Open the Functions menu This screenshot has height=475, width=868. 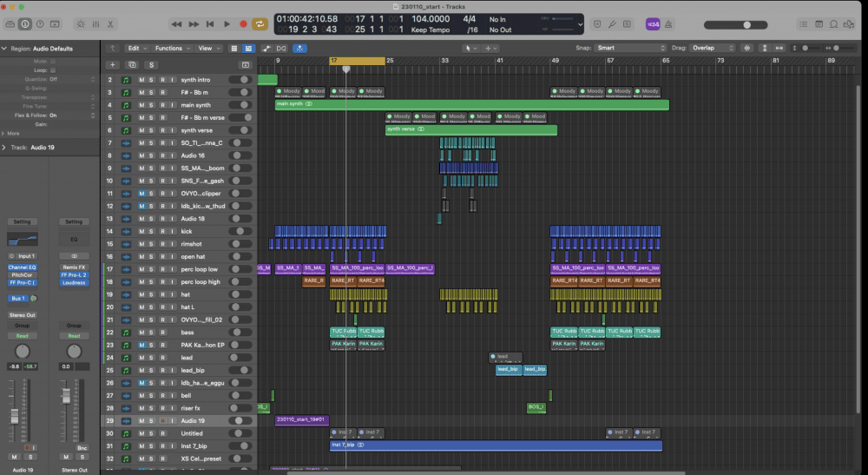tap(172, 48)
